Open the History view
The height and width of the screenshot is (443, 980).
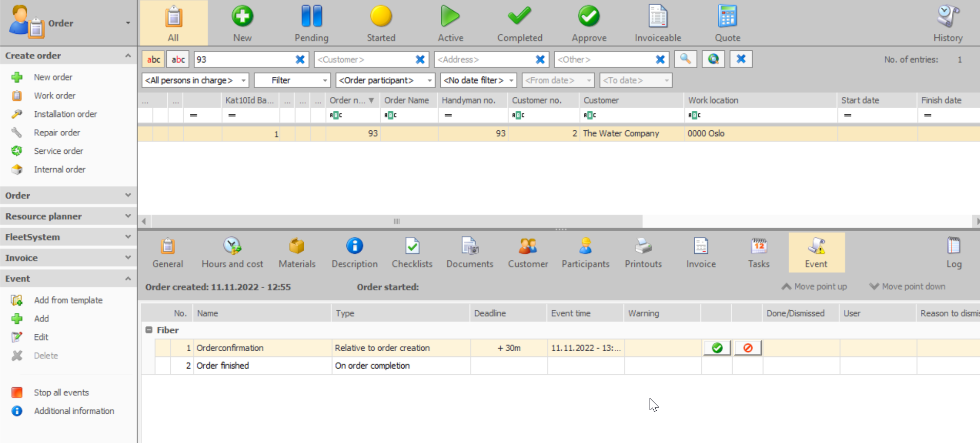[x=948, y=23]
